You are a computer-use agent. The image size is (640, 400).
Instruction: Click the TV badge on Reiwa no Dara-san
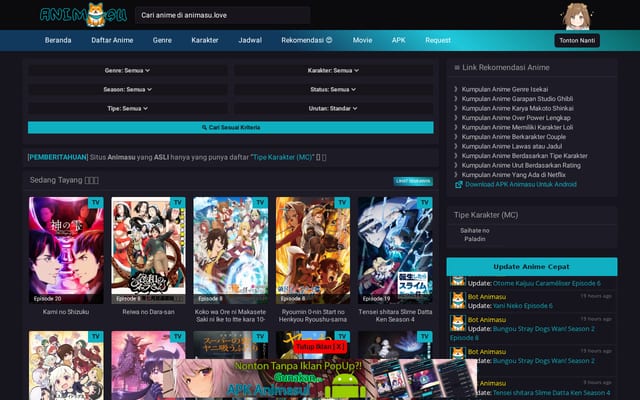pos(178,202)
